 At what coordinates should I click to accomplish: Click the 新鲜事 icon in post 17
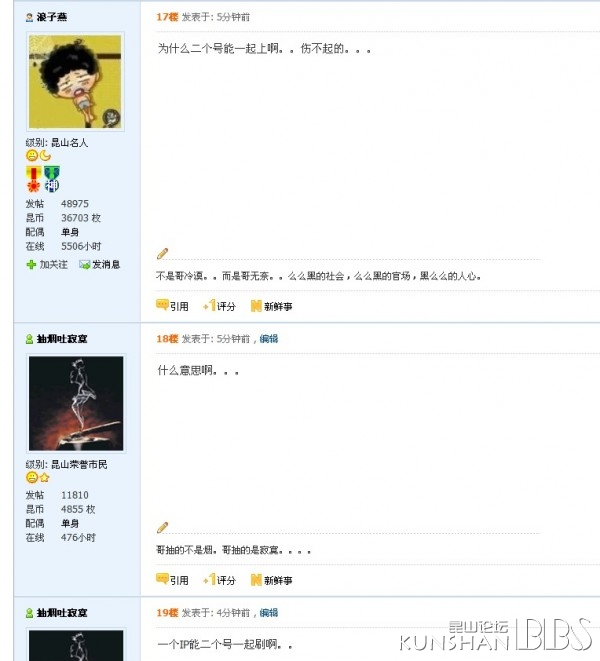point(256,306)
